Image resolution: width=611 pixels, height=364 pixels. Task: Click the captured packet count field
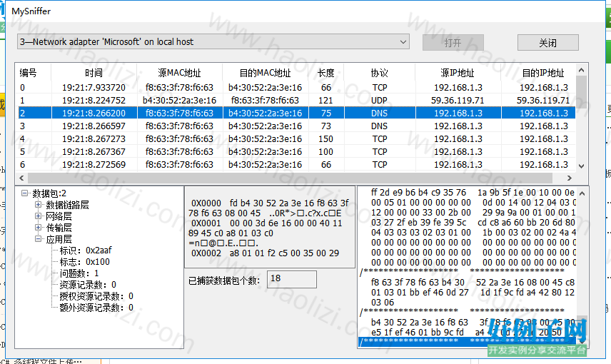291,279
